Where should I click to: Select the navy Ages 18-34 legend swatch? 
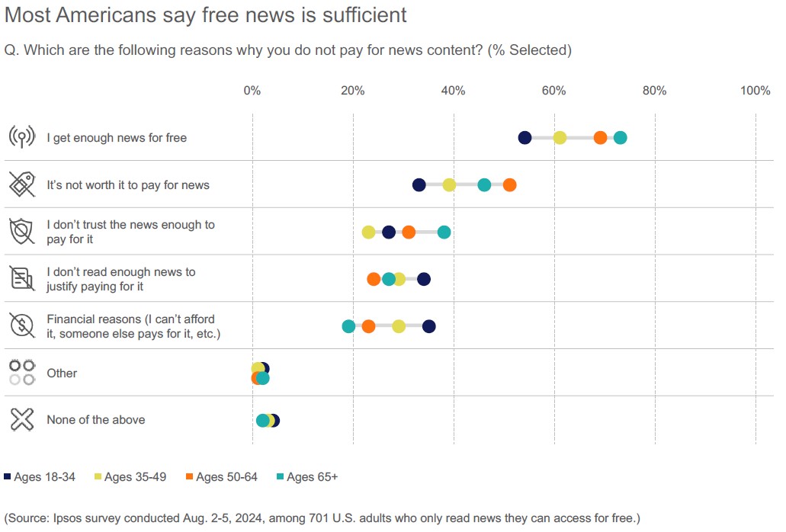(8, 477)
